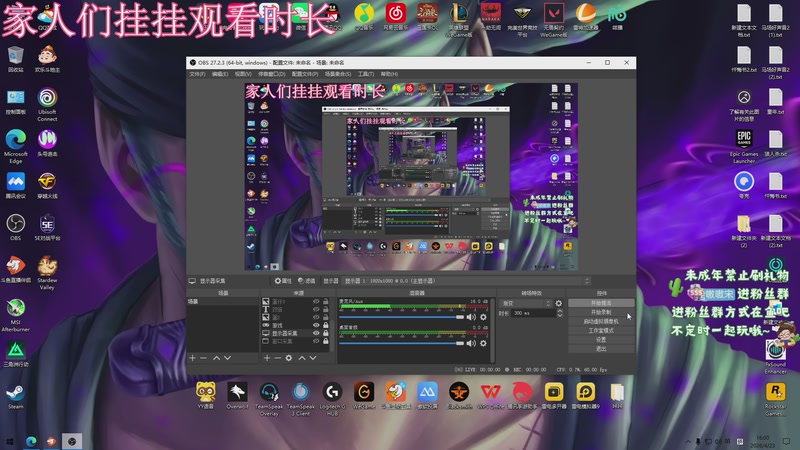Image resolution: width=800 pixels, height=450 pixels.
Task: Open 视图(V) menu in OBS
Action: [243, 74]
